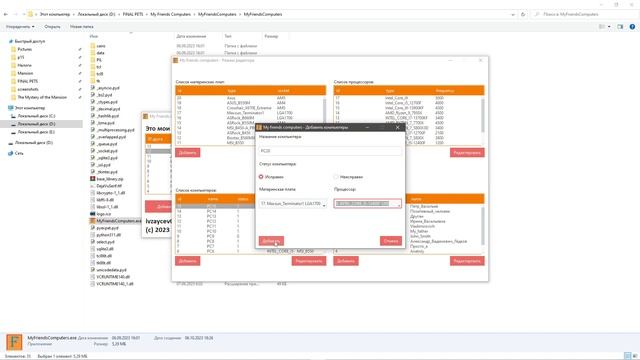
Task: Select the python311.dll file
Action: click(x=108, y=235)
